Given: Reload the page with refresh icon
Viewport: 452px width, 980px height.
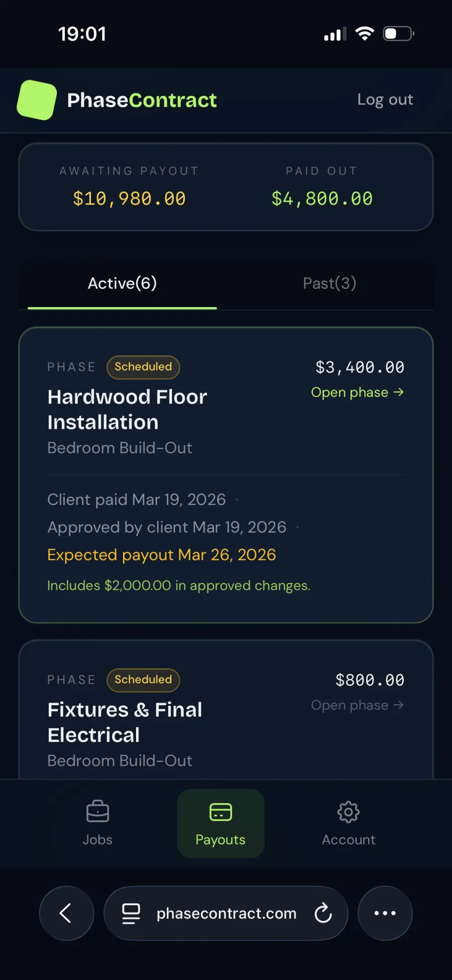Looking at the screenshot, I should pos(323,913).
